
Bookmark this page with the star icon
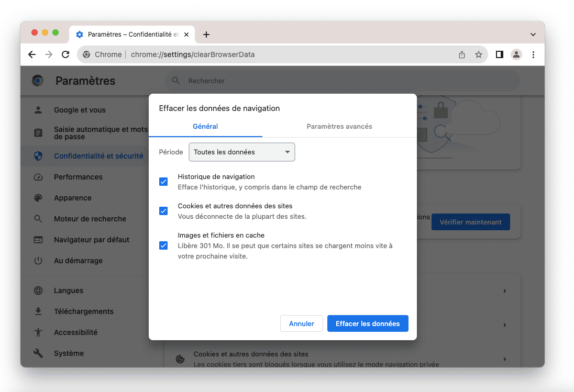click(478, 54)
